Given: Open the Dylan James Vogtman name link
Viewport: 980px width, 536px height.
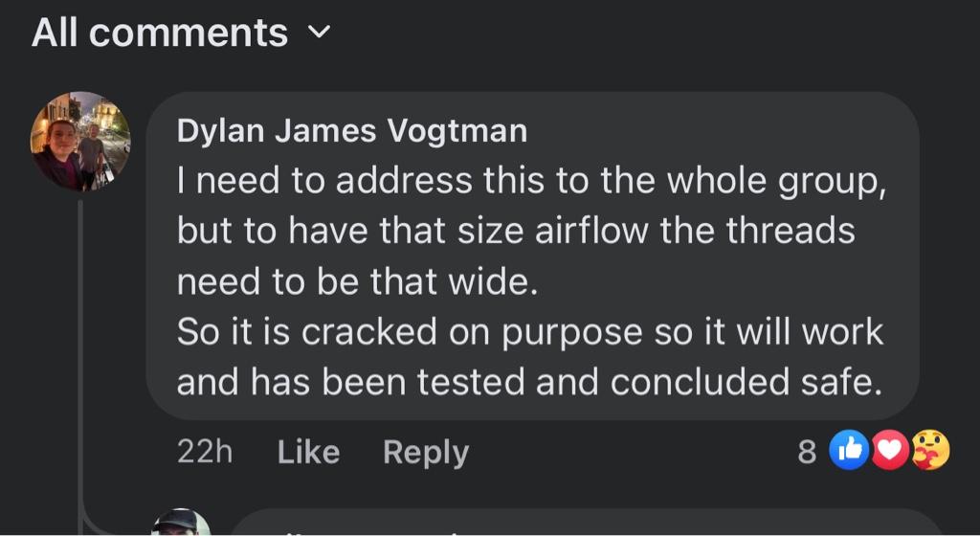Looking at the screenshot, I should tap(351, 132).
